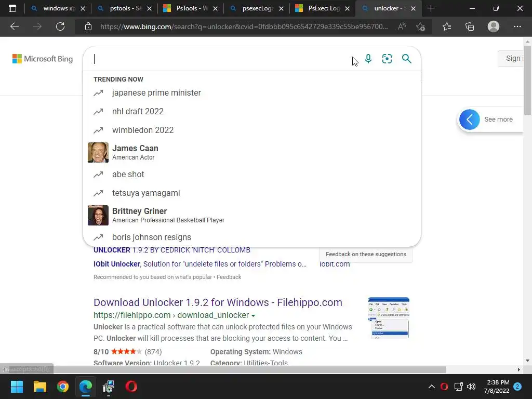Open Edge settings and more menu

point(517,26)
